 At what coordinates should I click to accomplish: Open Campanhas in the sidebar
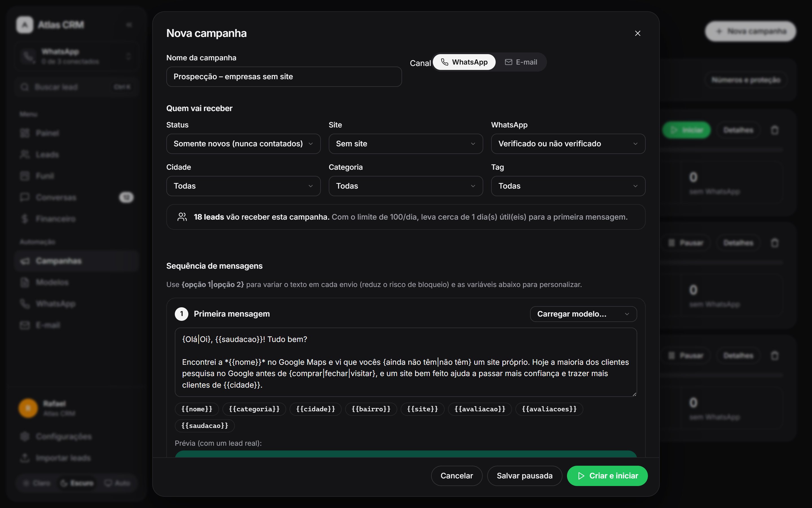point(77,261)
